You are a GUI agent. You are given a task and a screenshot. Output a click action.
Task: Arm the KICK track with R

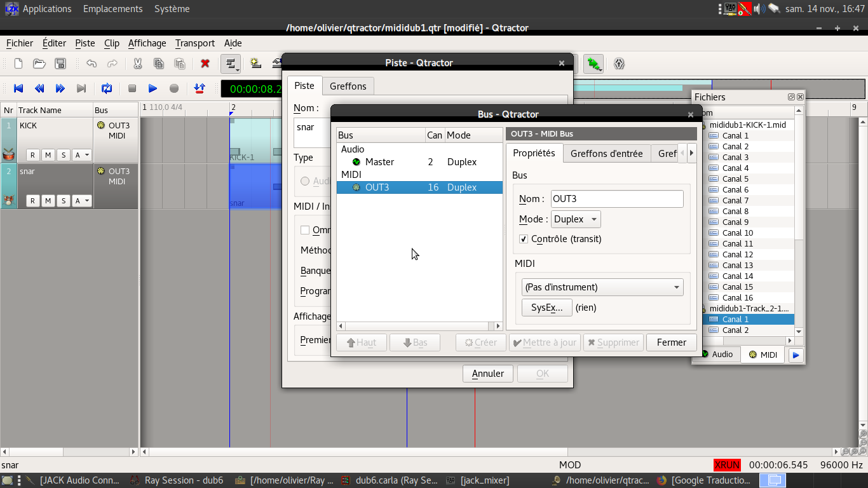pyautogui.click(x=32, y=155)
